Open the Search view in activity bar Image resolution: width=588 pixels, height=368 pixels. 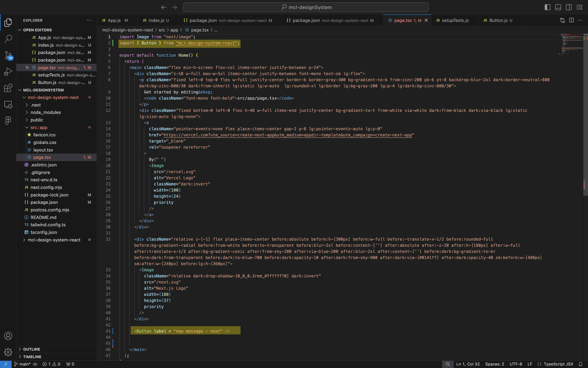8,39
